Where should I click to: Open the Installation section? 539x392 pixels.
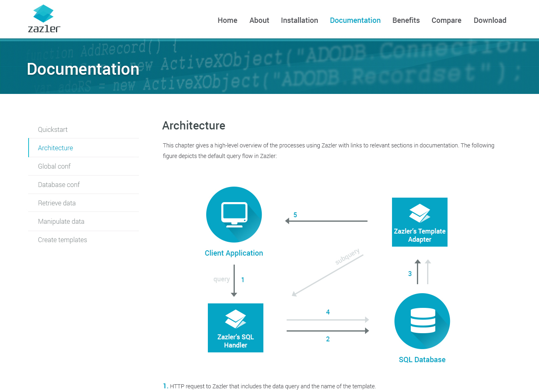tap(299, 20)
